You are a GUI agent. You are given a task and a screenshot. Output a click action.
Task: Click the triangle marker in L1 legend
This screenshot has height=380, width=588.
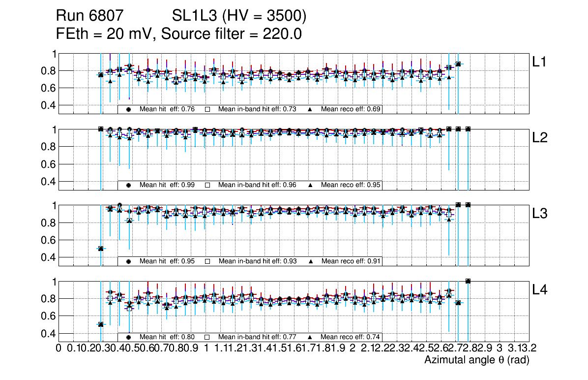click(x=311, y=109)
